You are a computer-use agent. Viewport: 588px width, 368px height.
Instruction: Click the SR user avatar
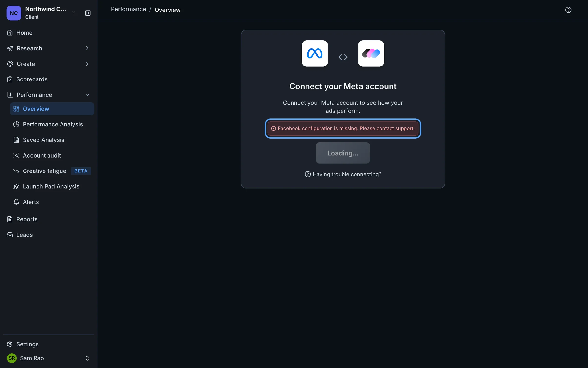[12, 358]
